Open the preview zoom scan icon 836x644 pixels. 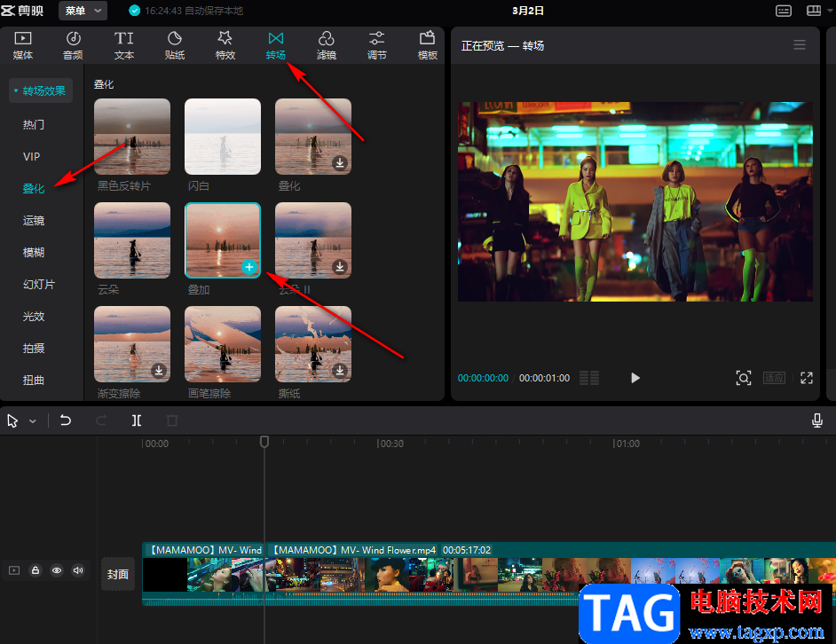744,378
